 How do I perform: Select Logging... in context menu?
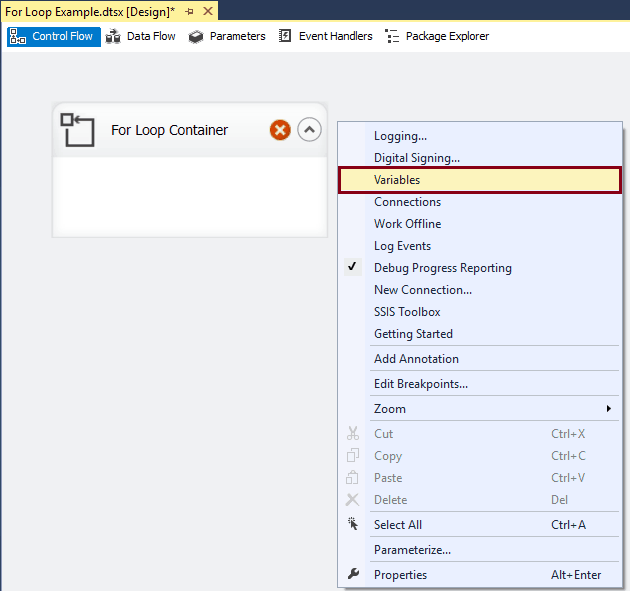400,136
